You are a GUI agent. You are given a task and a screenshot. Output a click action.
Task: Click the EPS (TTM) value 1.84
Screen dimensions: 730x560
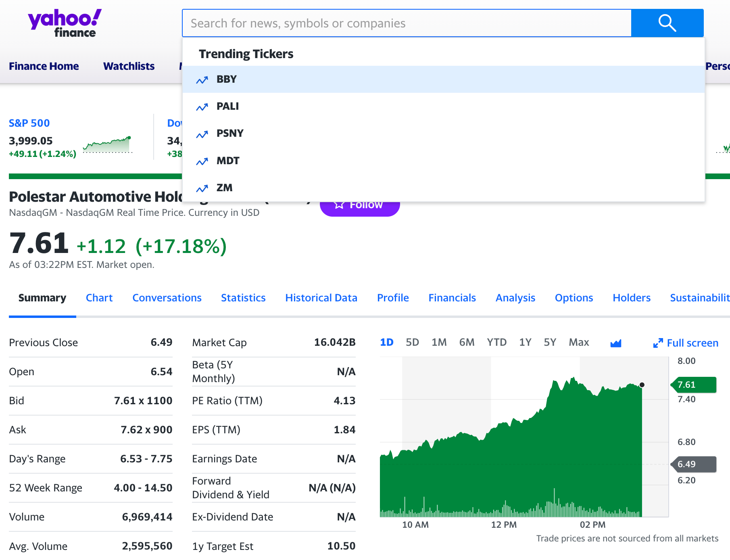pos(344,430)
